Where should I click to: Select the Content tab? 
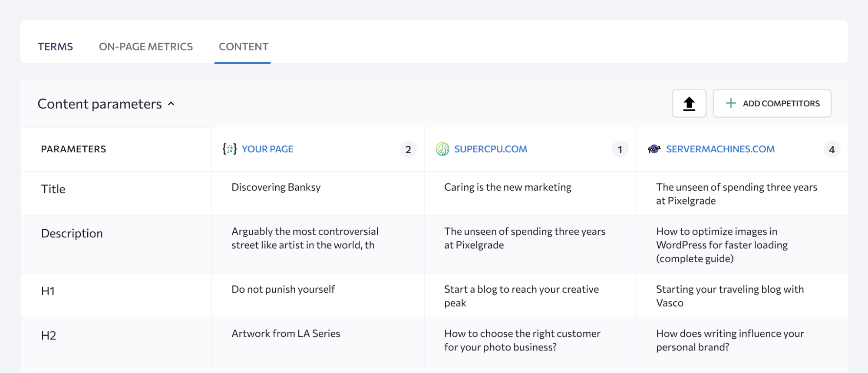(243, 46)
